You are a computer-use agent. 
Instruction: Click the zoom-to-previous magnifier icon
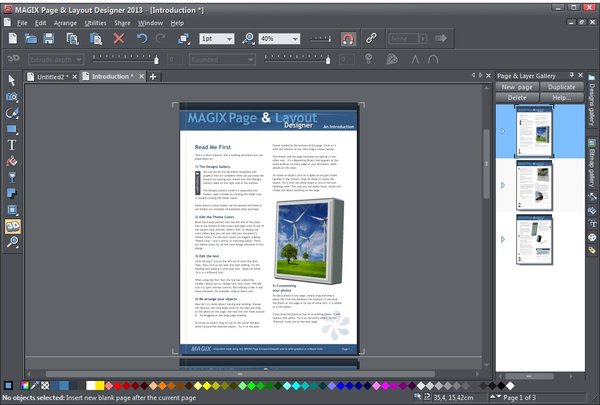tap(248, 39)
